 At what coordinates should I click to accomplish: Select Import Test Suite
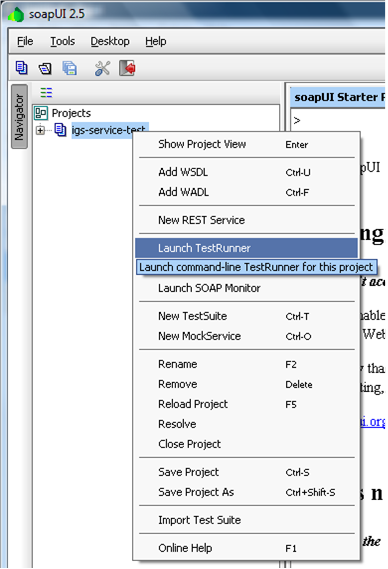click(246, 520)
